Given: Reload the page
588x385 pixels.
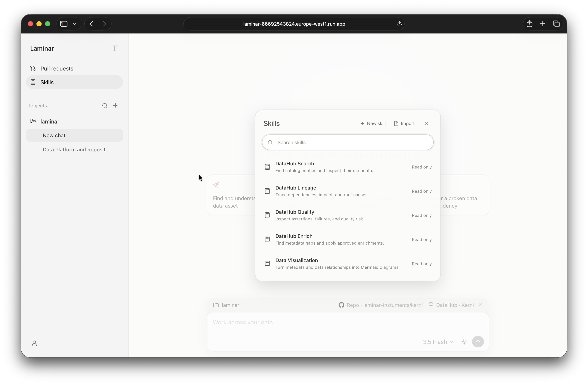Looking at the screenshot, I should click(399, 24).
